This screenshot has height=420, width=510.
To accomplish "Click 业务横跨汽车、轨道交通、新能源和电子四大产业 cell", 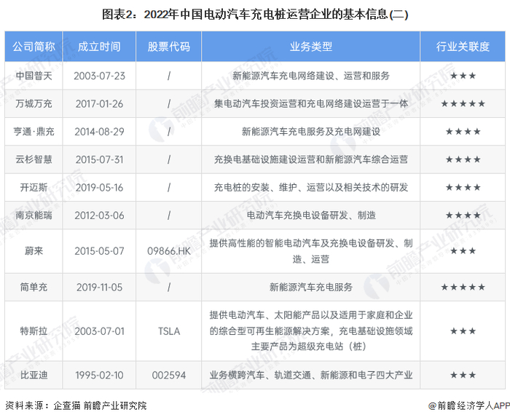I will tap(310, 375).
